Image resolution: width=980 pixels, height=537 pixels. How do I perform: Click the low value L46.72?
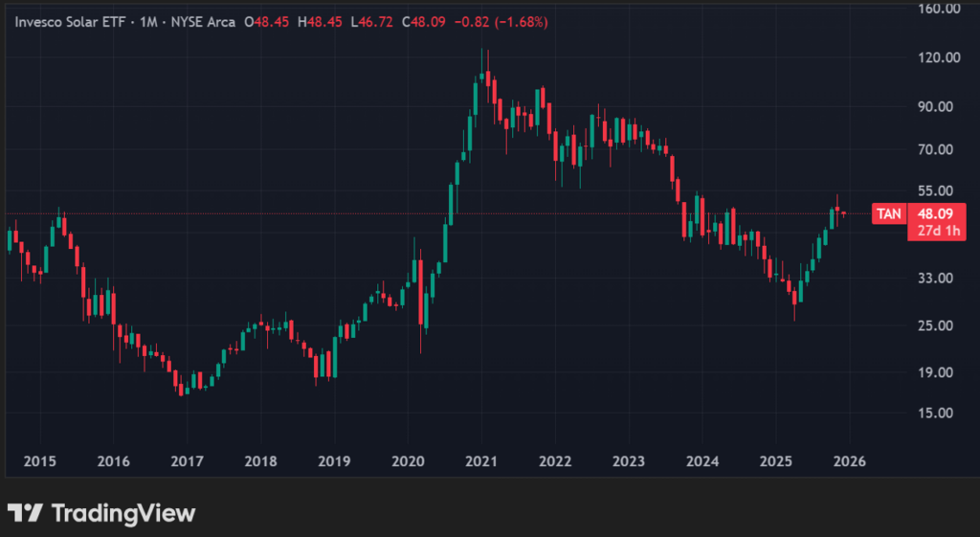coord(375,21)
